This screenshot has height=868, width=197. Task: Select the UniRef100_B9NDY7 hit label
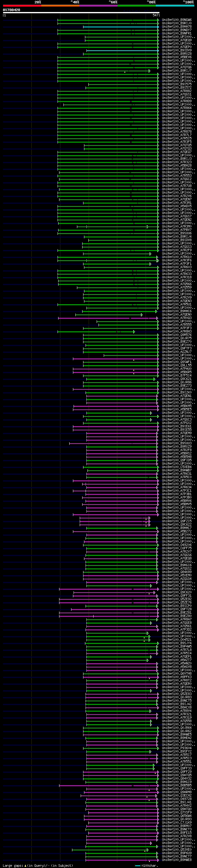pyautogui.click(x=177, y=30)
